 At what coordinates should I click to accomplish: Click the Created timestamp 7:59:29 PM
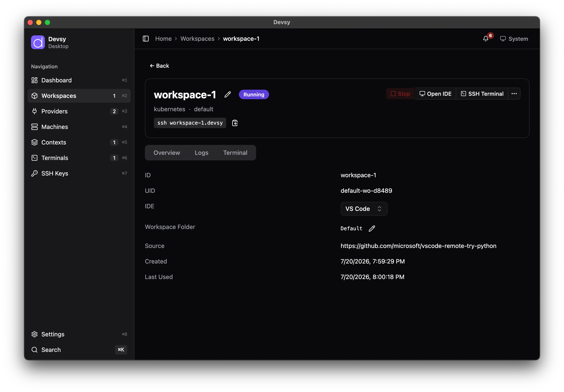(373, 261)
